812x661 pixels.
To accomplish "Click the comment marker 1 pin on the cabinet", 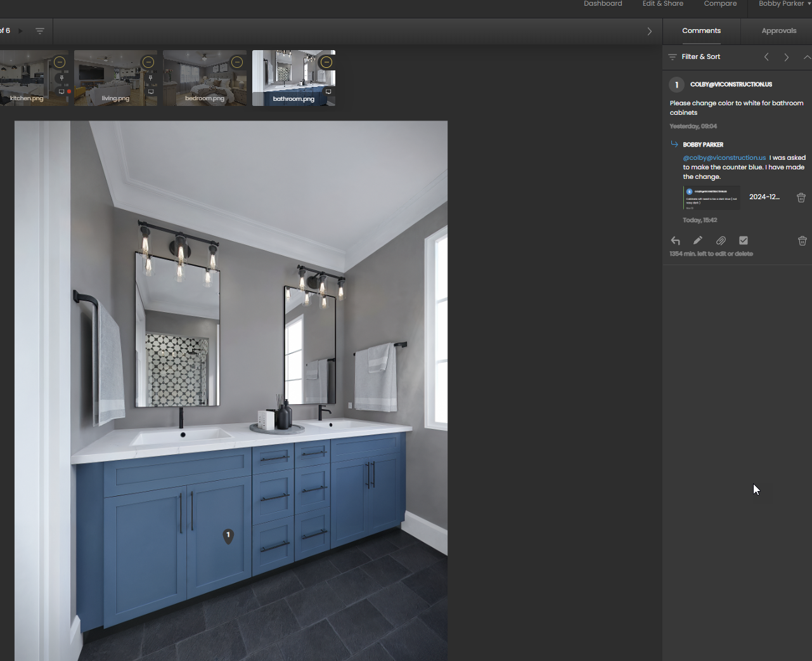I will tap(228, 536).
